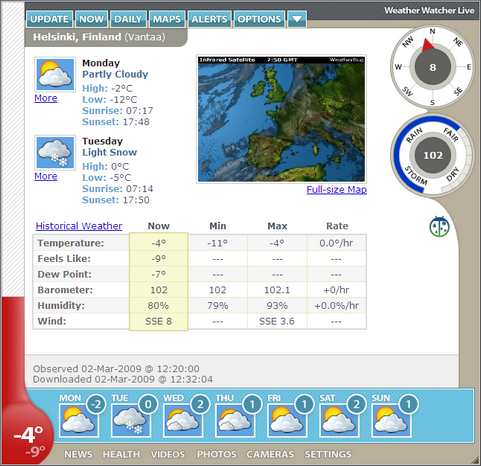
Task: Open the CAMERAS section
Action: tap(270, 454)
